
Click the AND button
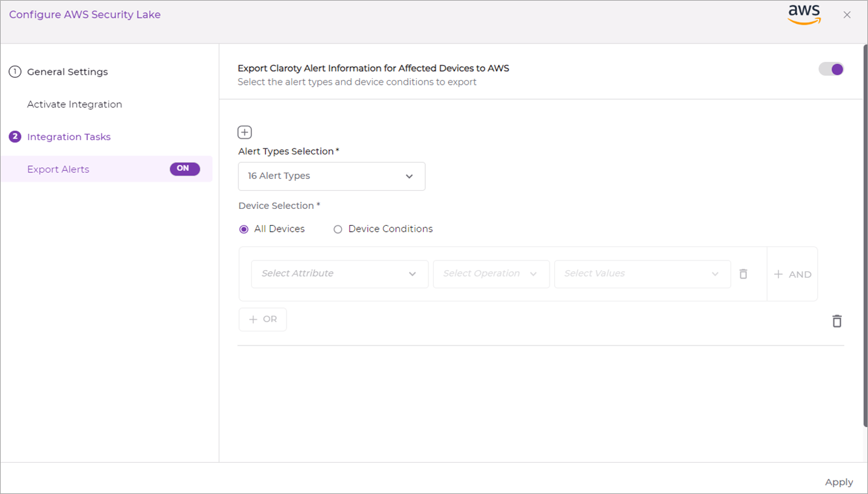pyautogui.click(x=792, y=274)
